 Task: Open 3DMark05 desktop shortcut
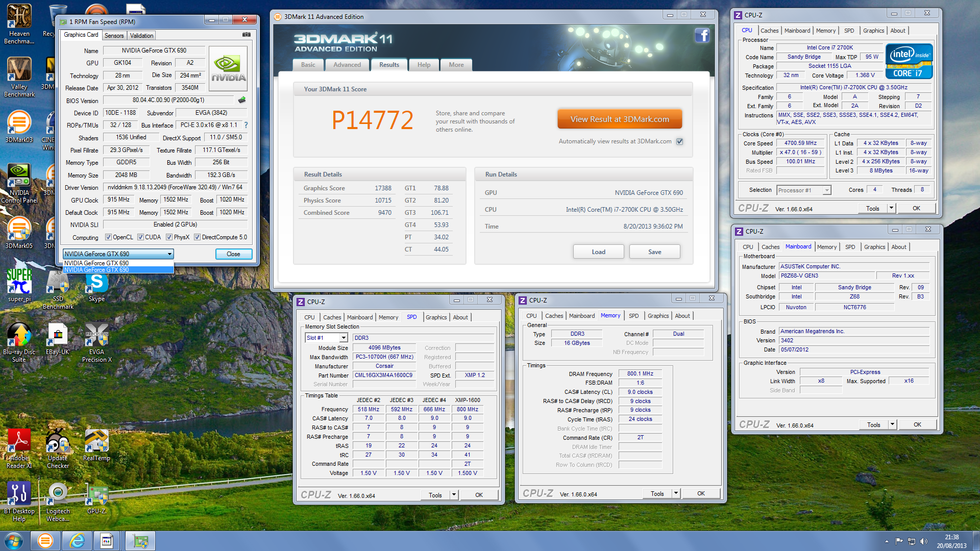19,233
